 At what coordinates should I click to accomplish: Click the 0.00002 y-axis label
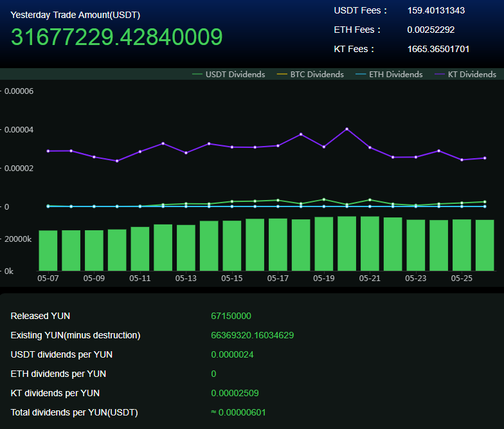coord(19,169)
